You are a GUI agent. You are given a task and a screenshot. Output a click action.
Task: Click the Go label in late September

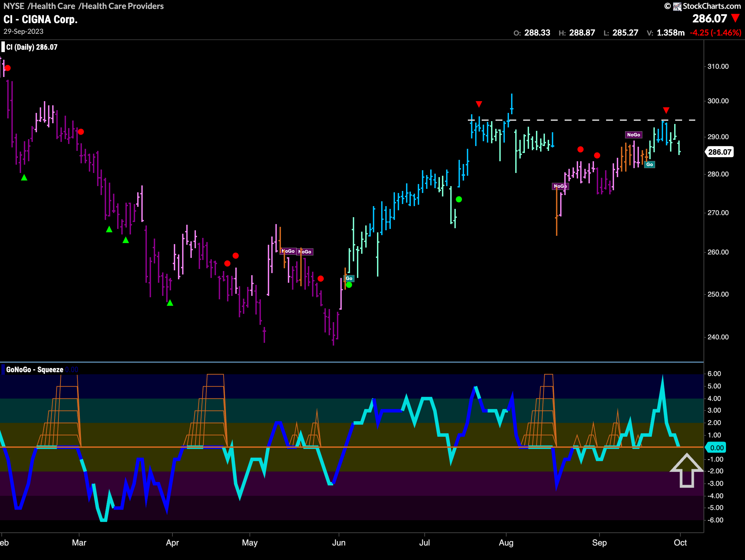point(650,164)
